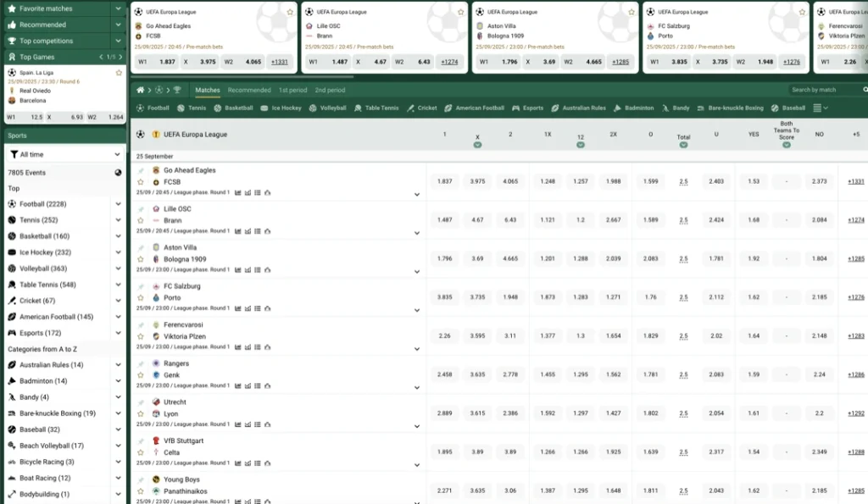
Task: Switch to the Recommended tab
Action: [x=248, y=90]
